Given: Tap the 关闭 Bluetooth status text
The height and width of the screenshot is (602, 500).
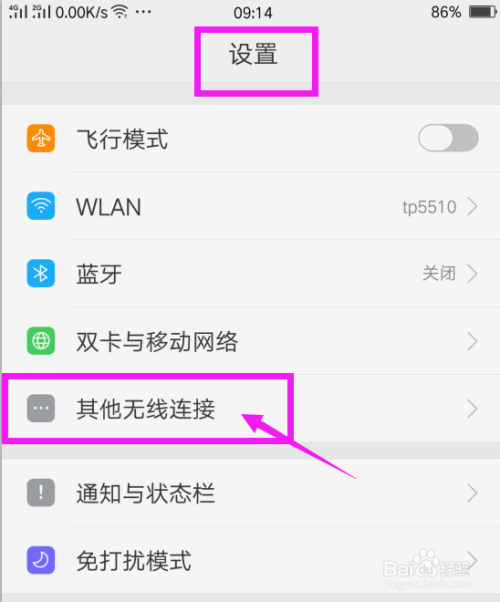Looking at the screenshot, I should pos(439,274).
